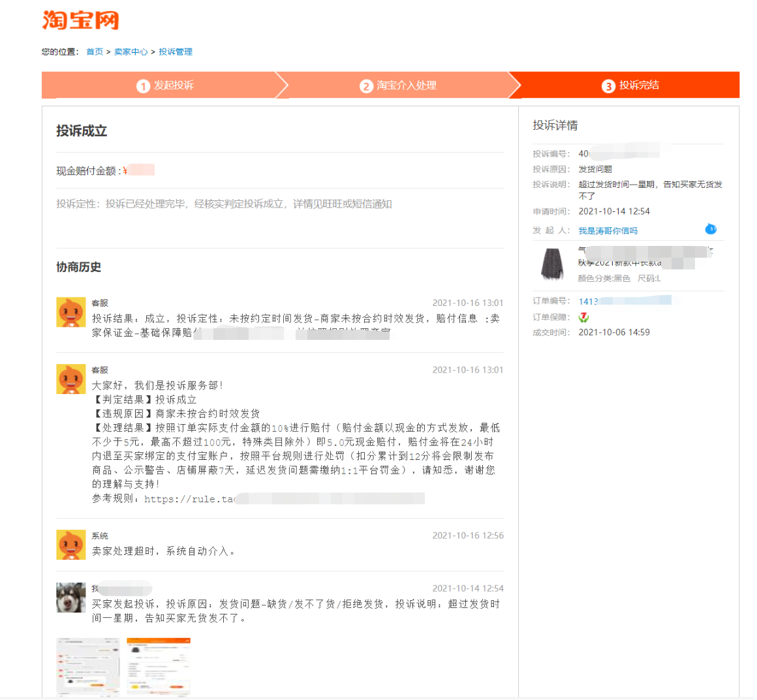This screenshot has width=757, height=700.
Task: Open the second evidence screenshot with orange header
Action: click(159, 667)
